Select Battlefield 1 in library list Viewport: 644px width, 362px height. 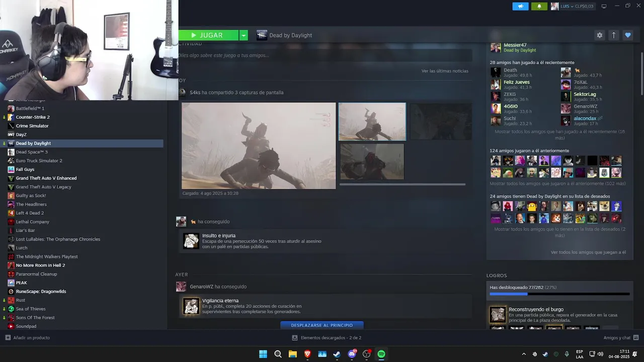point(30,109)
